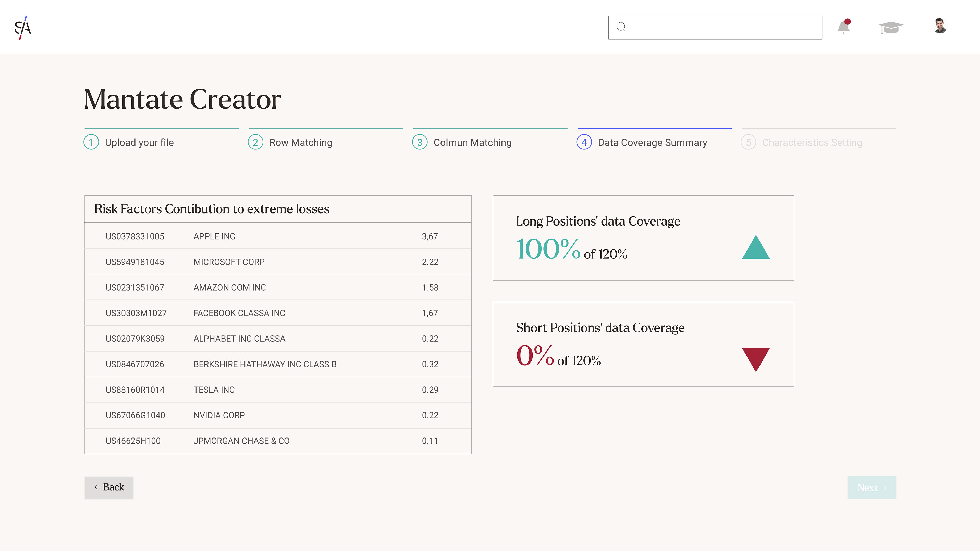Click the 2.22 value for Microsoft

430,262
